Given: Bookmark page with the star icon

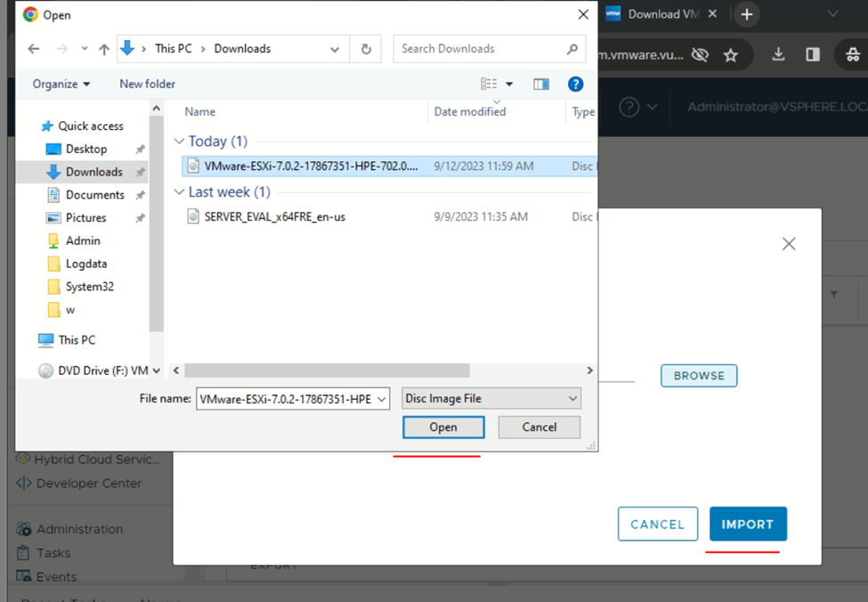Looking at the screenshot, I should [x=731, y=54].
